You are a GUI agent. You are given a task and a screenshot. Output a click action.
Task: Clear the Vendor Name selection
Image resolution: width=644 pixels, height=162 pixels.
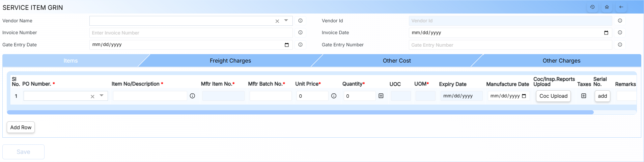(x=277, y=21)
